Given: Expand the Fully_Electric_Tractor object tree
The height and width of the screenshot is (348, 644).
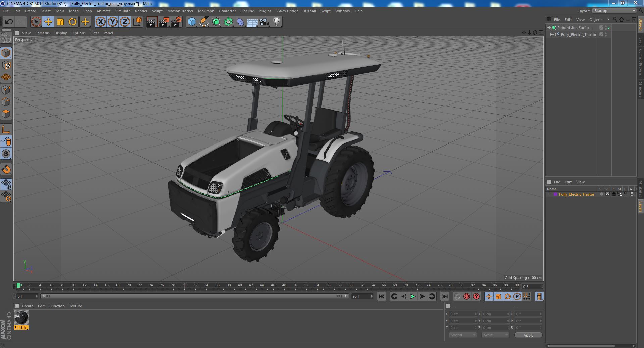Looking at the screenshot, I should [x=552, y=35].
